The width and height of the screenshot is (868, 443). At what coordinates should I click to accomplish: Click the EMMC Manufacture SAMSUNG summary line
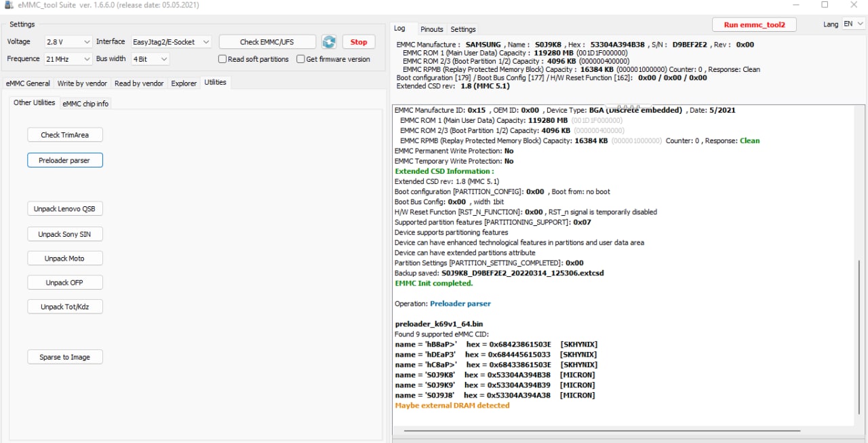[575, 44]
